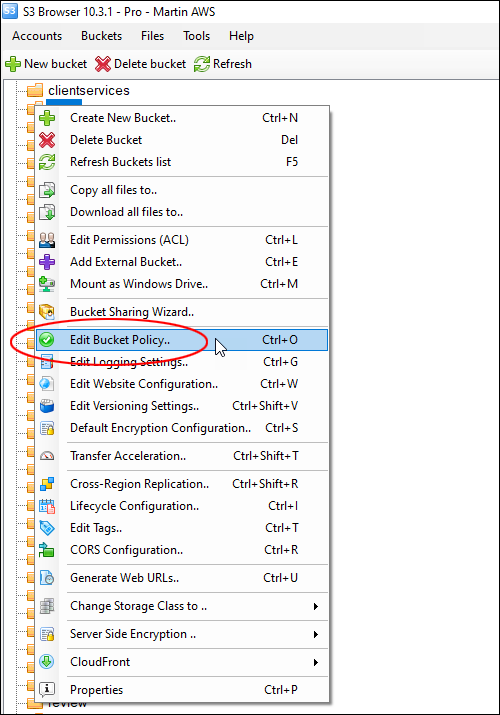Open Properties from the context menu
Image resolution: width=500 pixels, height=715 pixels.
(x=182, y=689)
